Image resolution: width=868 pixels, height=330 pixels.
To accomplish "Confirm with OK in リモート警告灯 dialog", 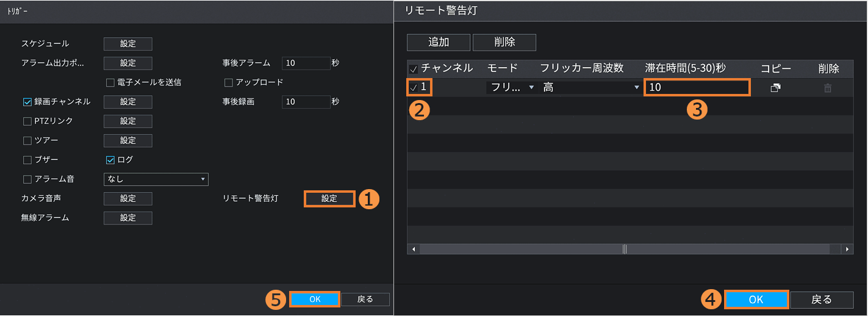I will point(756,300).
